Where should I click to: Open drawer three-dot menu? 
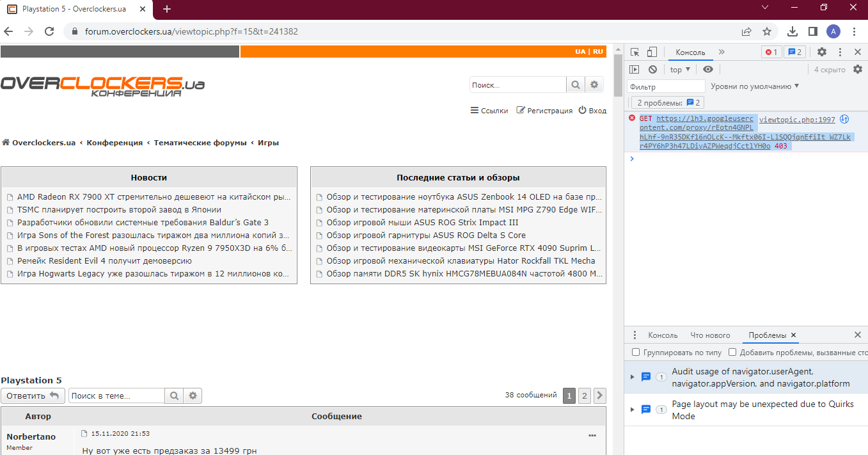click(635, 335)
